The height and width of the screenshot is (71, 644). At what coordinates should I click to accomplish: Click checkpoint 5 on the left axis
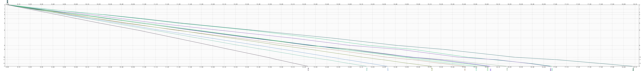click(4, 23)
